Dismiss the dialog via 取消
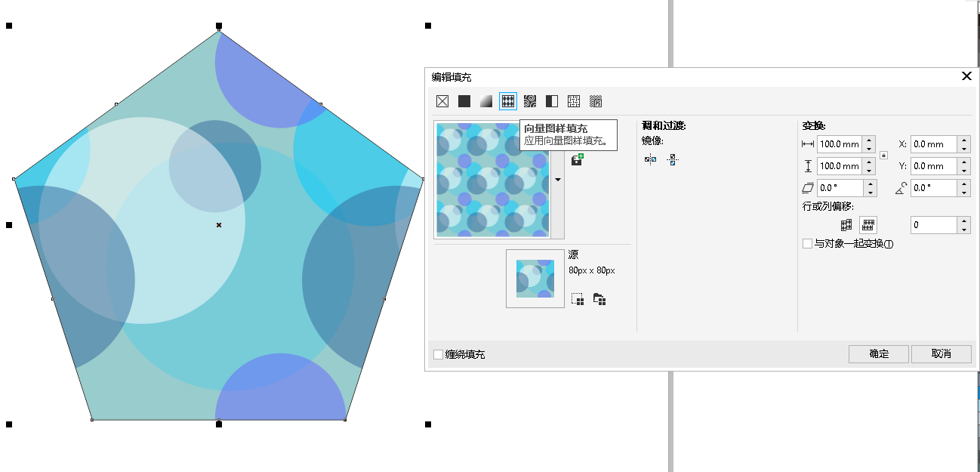980x472 pixels. tap(941, 353)
